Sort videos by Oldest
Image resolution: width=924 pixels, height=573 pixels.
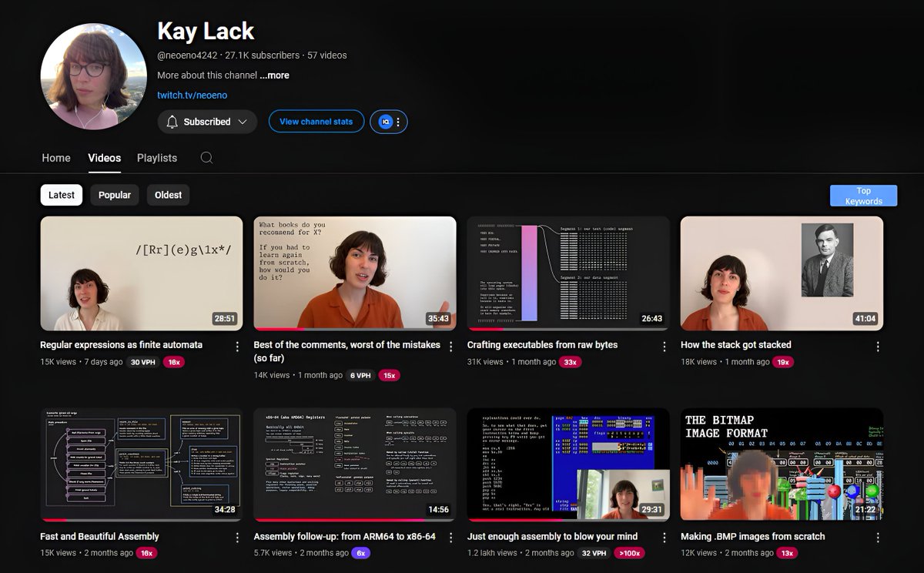(x=168, y=195)
